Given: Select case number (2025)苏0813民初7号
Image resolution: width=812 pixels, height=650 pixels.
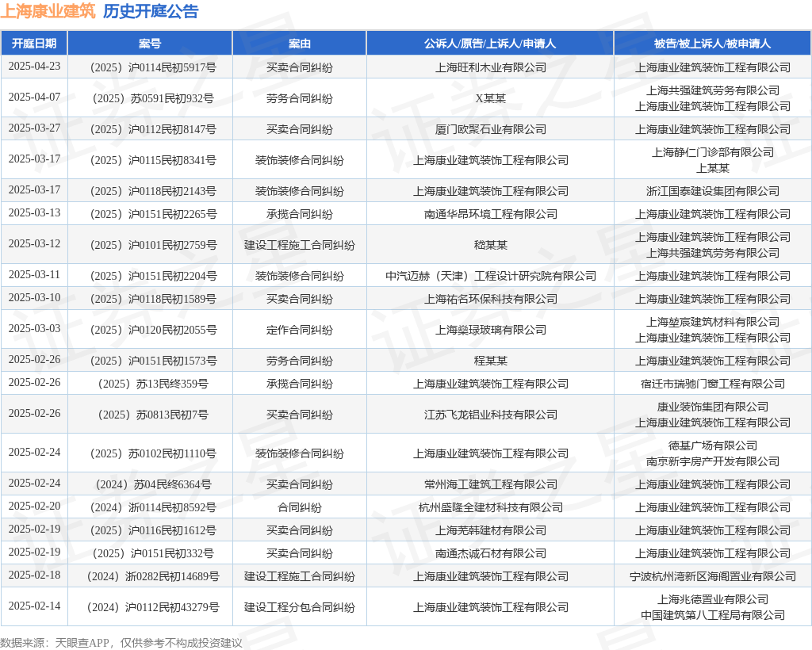Looking at the screenshot, I should pos(150,415).
